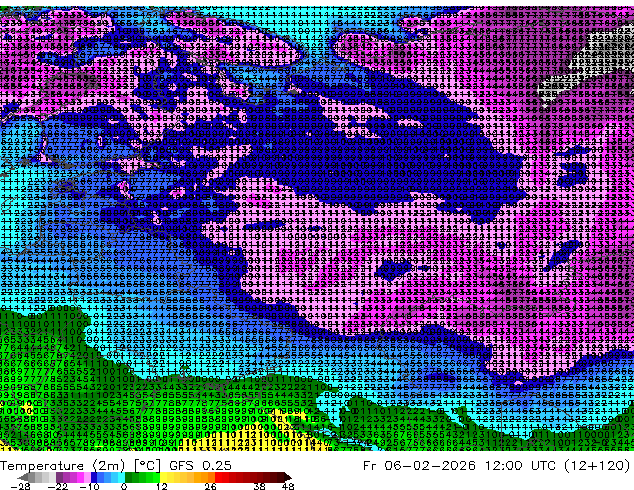634x490 pixels.
Task: Click the '-10' legend value
Action: [x=90, y=486]
